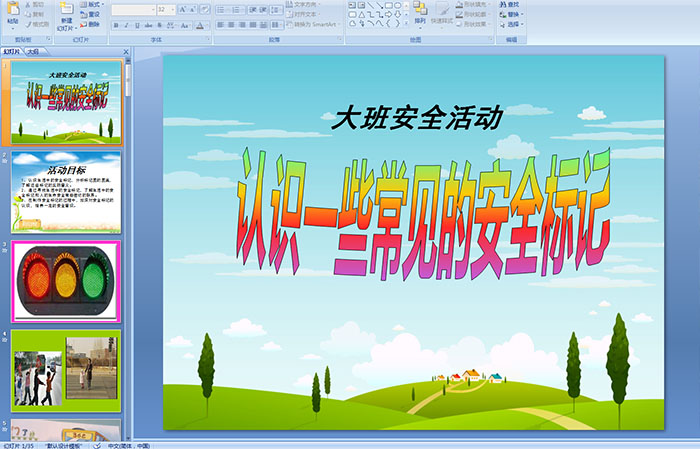The image size is (700, 449).
Task: Open the Font dialog launcher
Action: click(208, 40)
